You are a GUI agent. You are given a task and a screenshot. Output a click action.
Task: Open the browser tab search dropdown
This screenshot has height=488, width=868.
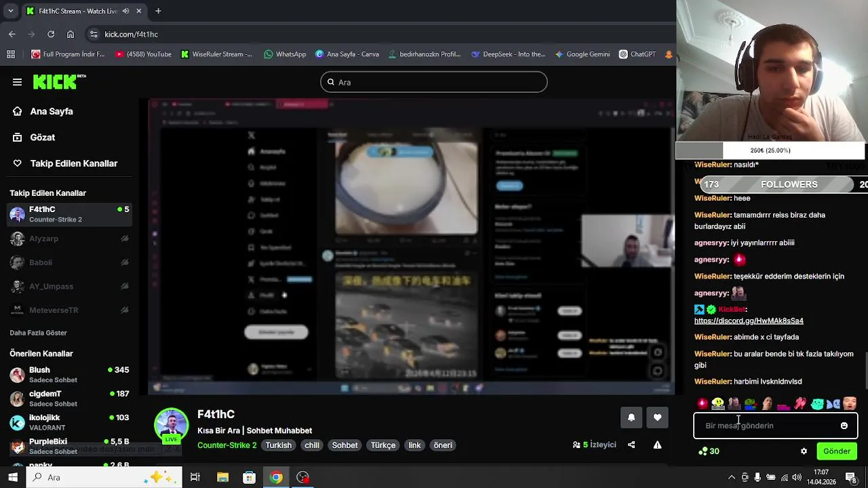[x=11, y=11]
